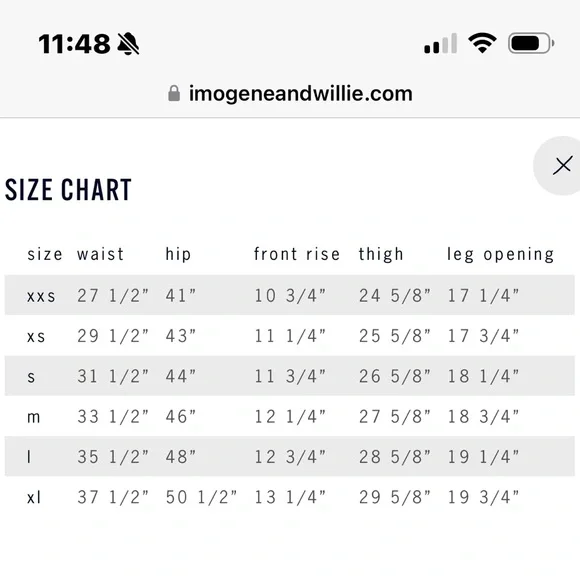This screenshot has width=580, height=580.
Task: Tap the hip column header
Action: [178, 254]
